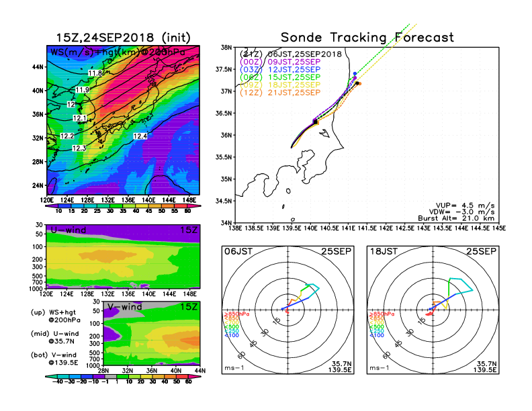Viewport: 532px width, 411px height.
Task: Select the purple legend entry '(00Z) 09JST,25SEP'
Action: 280,62
